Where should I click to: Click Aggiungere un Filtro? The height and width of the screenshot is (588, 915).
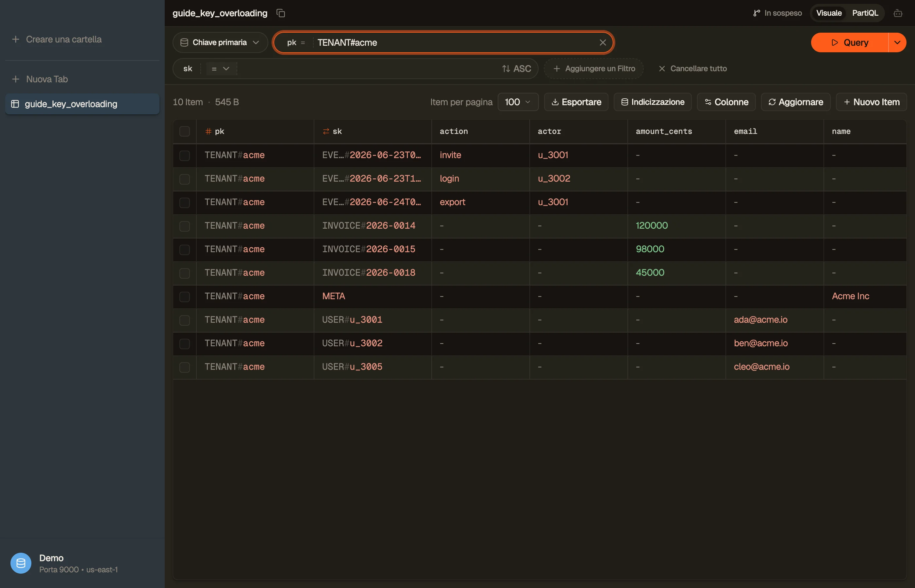(594, 69)
